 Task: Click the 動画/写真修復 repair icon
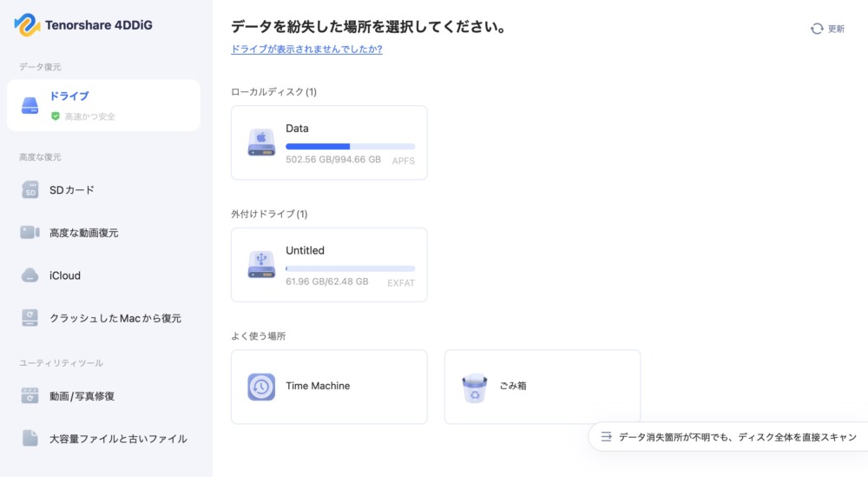[30, 395]
